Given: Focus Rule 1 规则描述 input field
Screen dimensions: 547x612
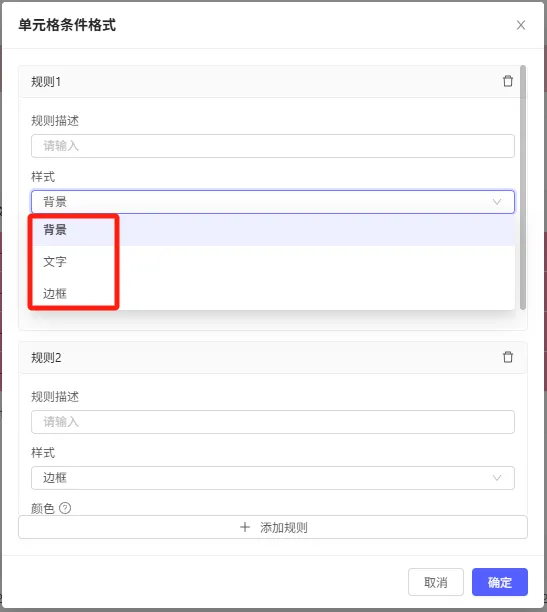Looking at the screenshot, I should coord(273,146).
